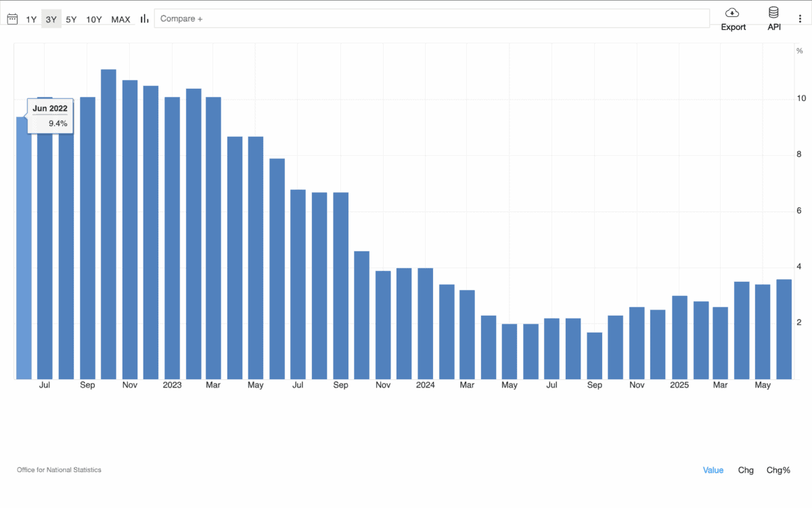Click the Export label text
The image size is (812, 508).
coord(733,27)
